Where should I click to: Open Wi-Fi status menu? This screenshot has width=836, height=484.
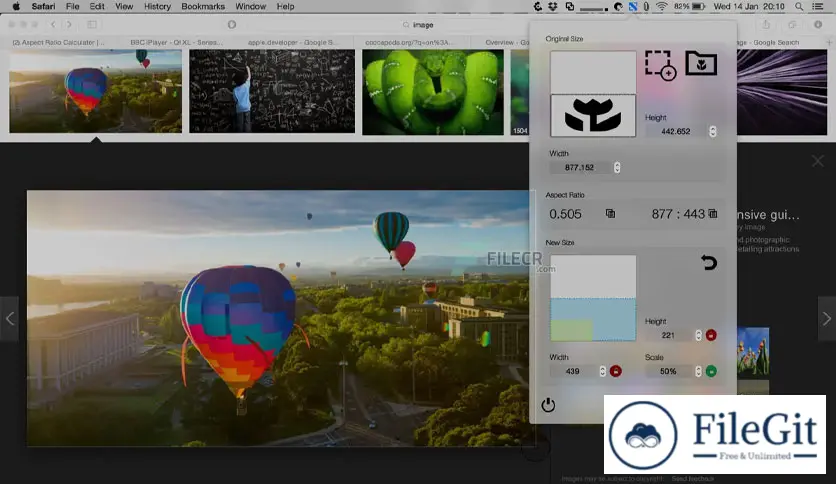(x=662, y=6)
